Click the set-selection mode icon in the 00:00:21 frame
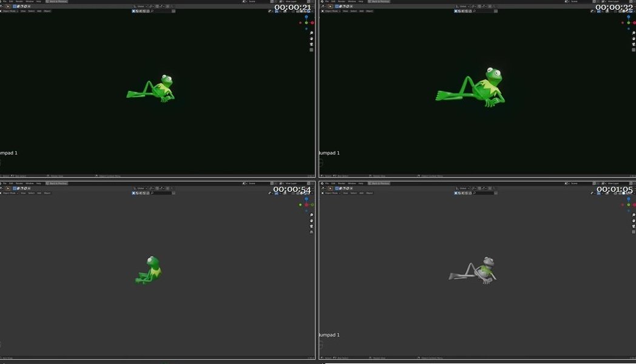 (15, 7)
